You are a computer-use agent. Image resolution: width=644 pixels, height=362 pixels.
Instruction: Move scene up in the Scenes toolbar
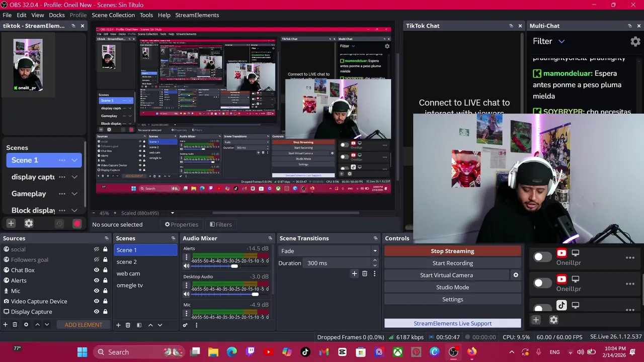150,325
